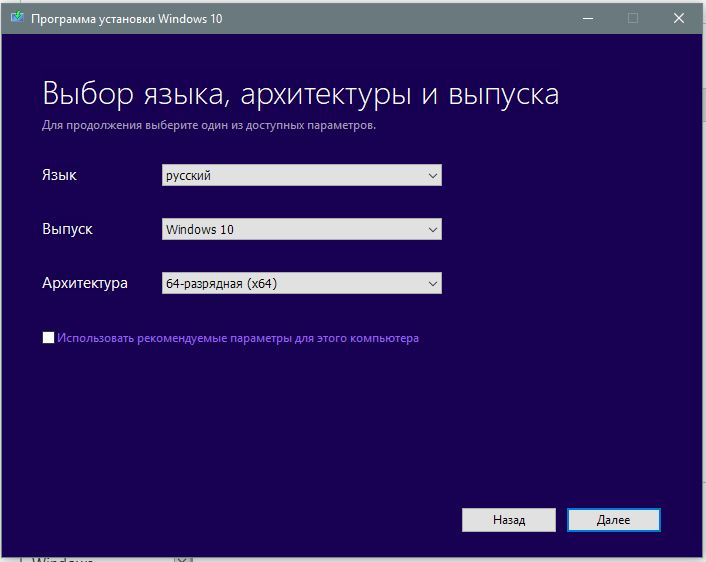Click the 'Программа установки Windows 10' window title
This screenshot has height=562, width=706.
(127, 19)
